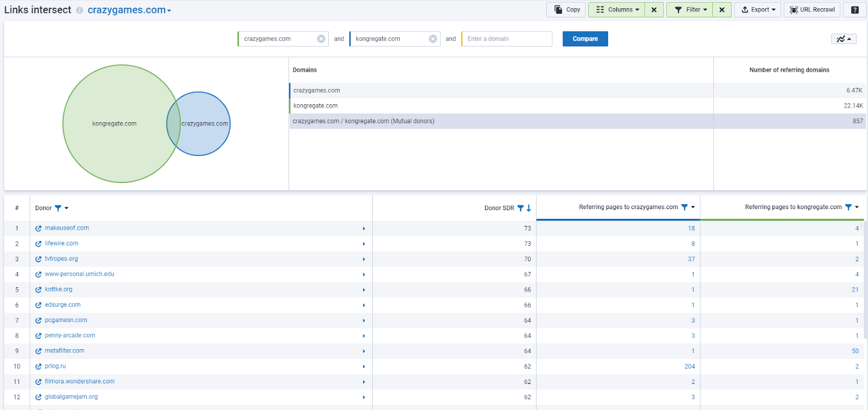The height and width of the screenshot is (410, 868).
Task: Open tvtropes.org's 37 referring pages to crazygames.com
Action: pos(691,259)
